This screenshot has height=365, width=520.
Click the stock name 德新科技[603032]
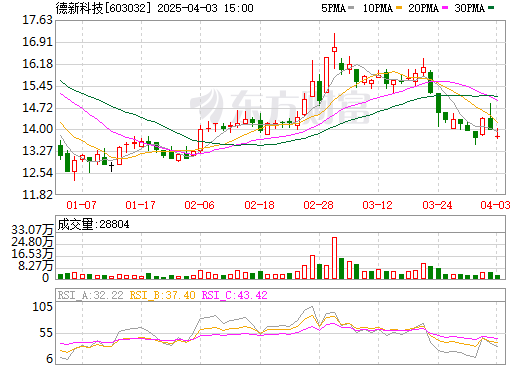tap(103, 8)
